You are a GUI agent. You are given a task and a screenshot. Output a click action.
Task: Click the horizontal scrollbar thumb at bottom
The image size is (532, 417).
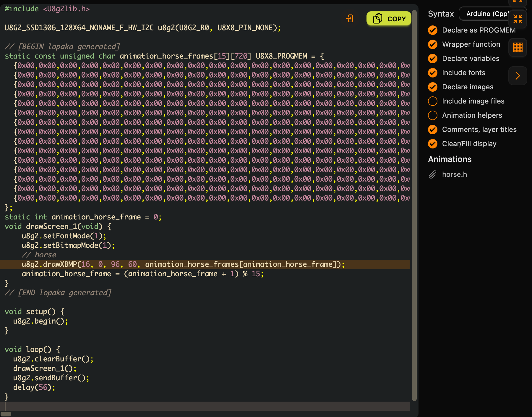click(6, 414)
